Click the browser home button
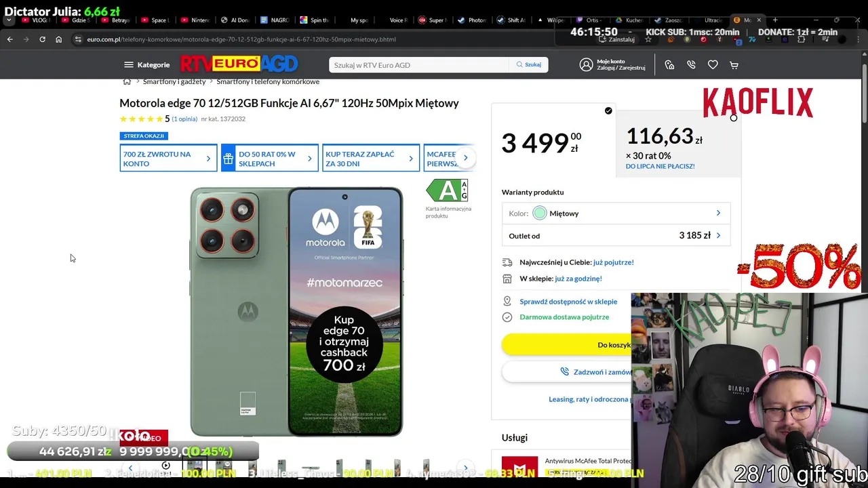This screenshot has height=488, width=868. click(58, 39)
